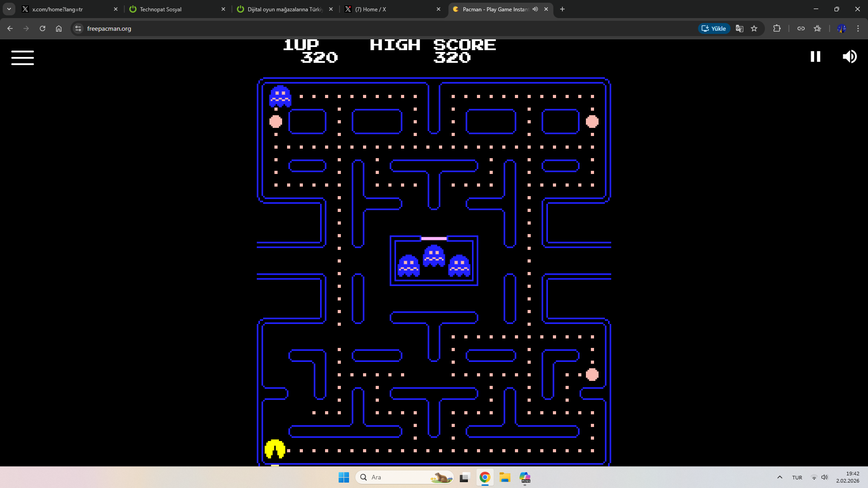Click the tab audio mute indicator
The image size is (868, 488).
[x=535, y=9]
